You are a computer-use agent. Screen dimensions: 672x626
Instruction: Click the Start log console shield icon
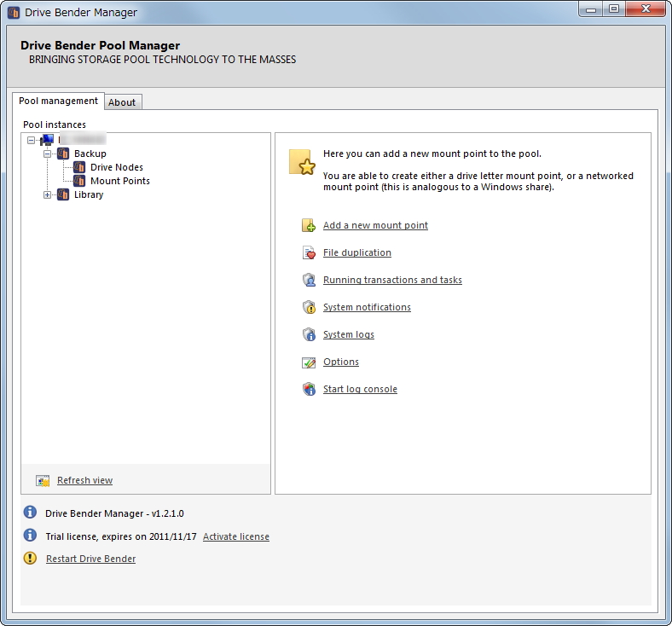pos(309,389)
